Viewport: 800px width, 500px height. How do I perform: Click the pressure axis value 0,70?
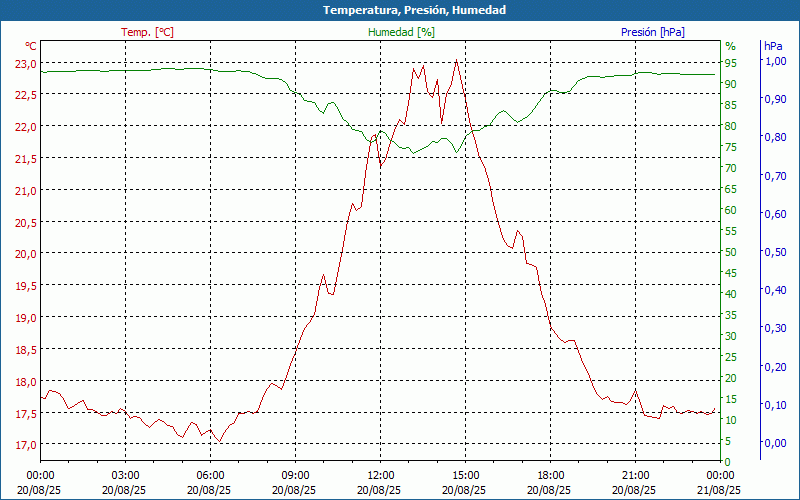[x=775, y=176]
